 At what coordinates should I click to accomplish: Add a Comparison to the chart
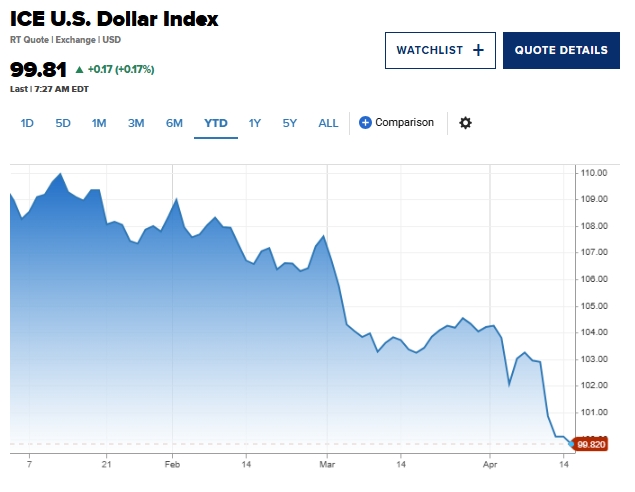coord(404,123)
